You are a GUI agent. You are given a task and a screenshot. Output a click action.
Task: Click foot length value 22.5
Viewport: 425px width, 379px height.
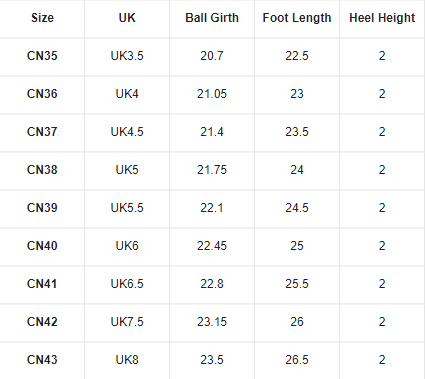(297, 56)
